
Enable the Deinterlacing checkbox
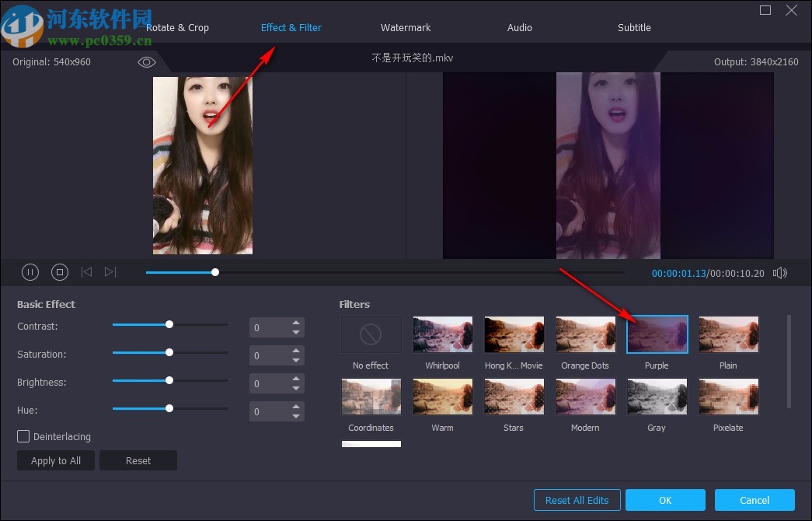(x=24, y=437)
